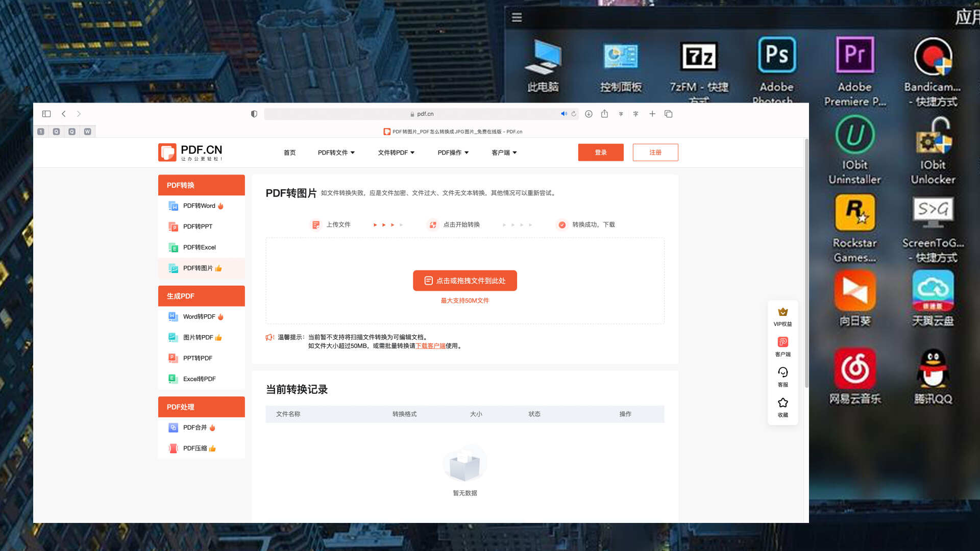Toggle the Safari sidebar button
Viewport: 980px width, 551px height.
click(x=46, y=114)
